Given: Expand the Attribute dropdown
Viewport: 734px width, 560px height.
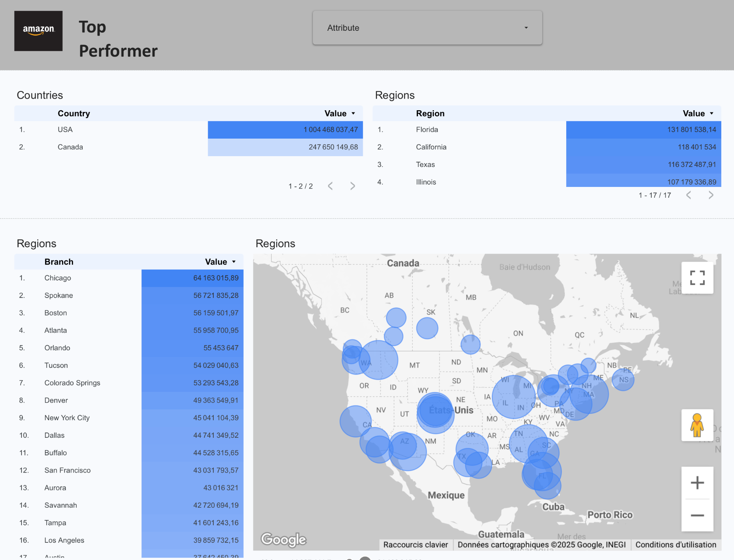Looking at the screenshot, I should tap(526, 28).
